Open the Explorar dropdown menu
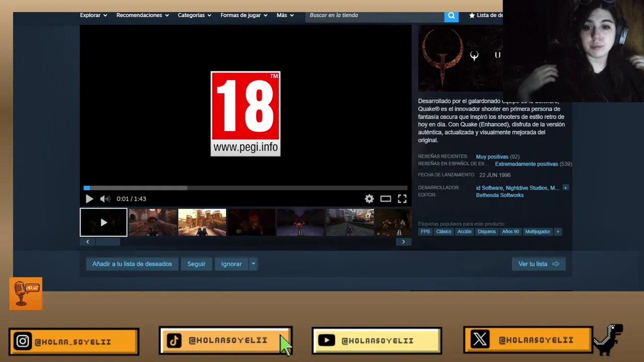 coord(94,15)
